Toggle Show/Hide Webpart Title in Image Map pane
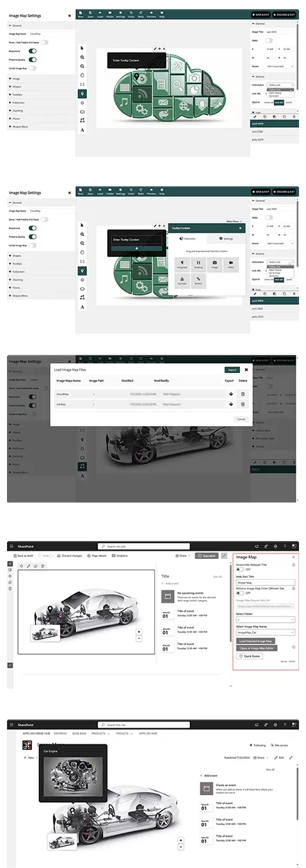The width and height of the screenshot is (306, 868). click(x=240, y=569)
